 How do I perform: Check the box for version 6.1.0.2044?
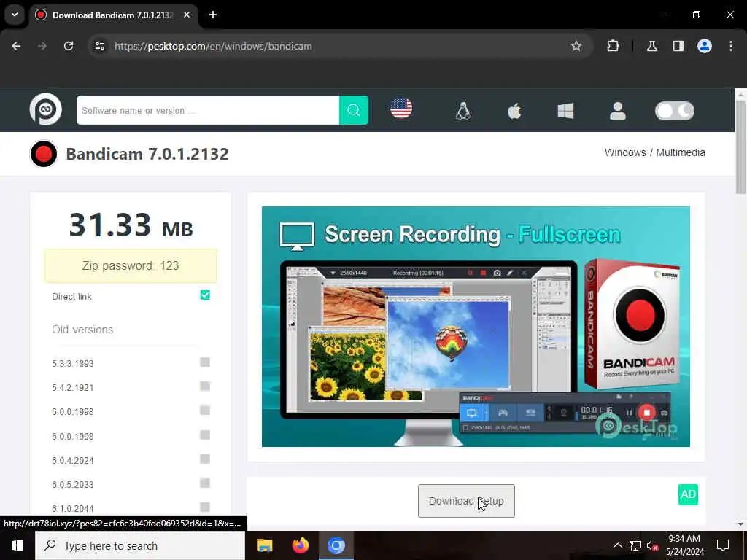205,507
